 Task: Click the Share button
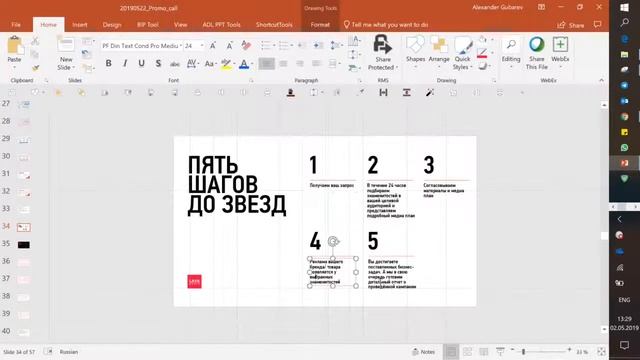571,25
